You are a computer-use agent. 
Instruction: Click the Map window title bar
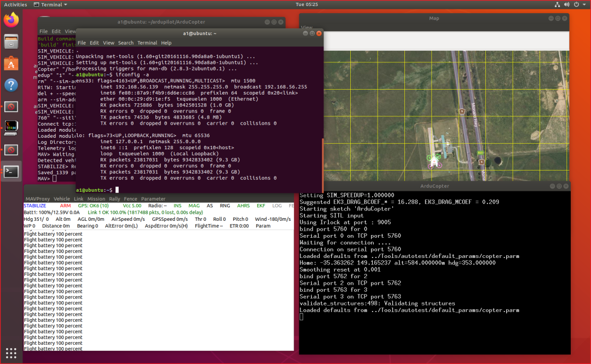tap(434, 18)
